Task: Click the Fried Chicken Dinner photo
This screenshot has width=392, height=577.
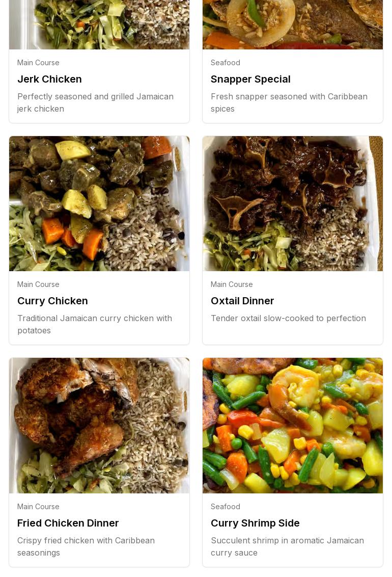Action: (x=99, y=426)
